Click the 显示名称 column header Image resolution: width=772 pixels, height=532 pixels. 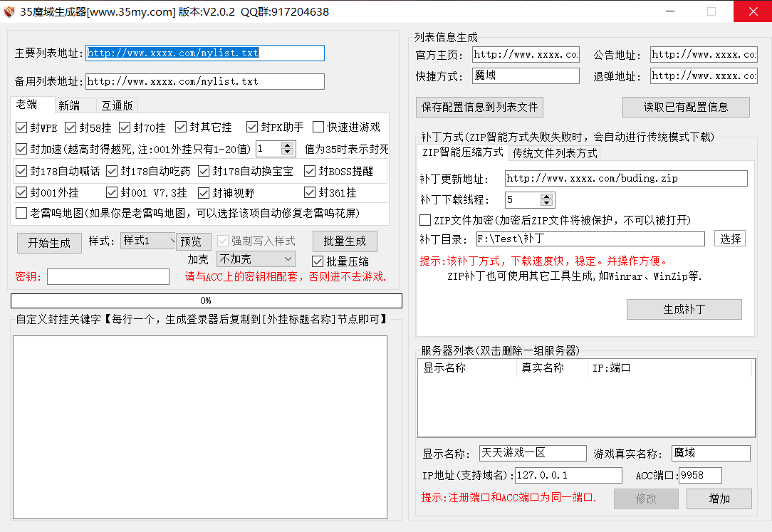click(467, 368)
